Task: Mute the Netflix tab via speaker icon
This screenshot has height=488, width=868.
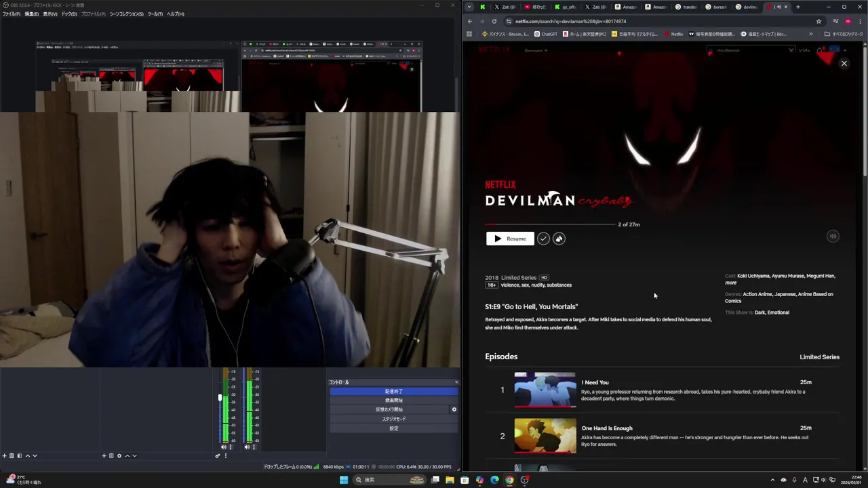Action: tap(778, 7)
